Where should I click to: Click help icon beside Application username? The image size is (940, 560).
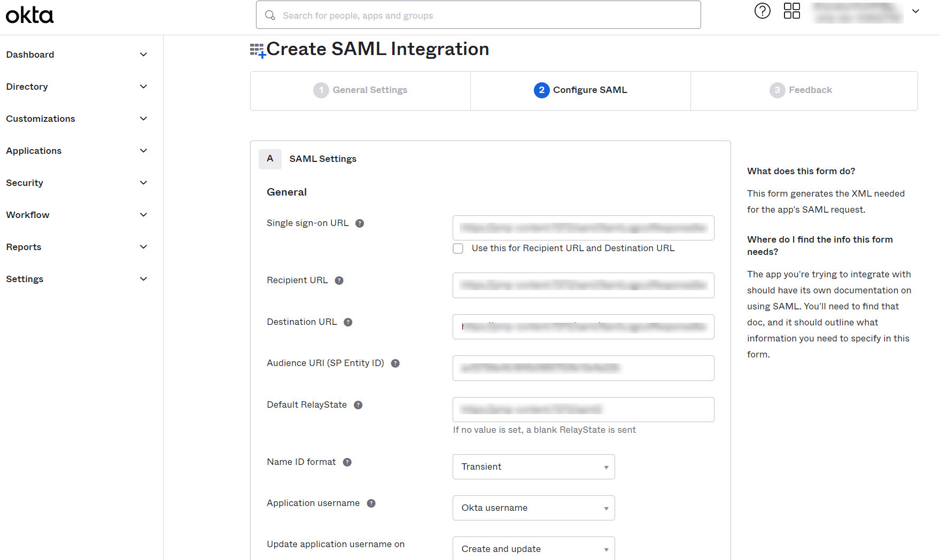click(x=371, y=503)
